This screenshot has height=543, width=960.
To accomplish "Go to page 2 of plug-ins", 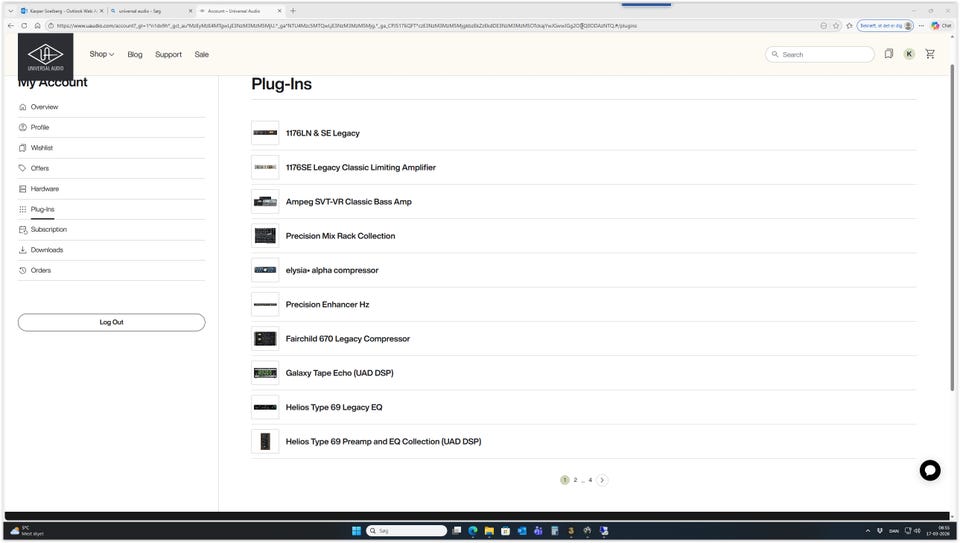I will (x=575, y=480).
